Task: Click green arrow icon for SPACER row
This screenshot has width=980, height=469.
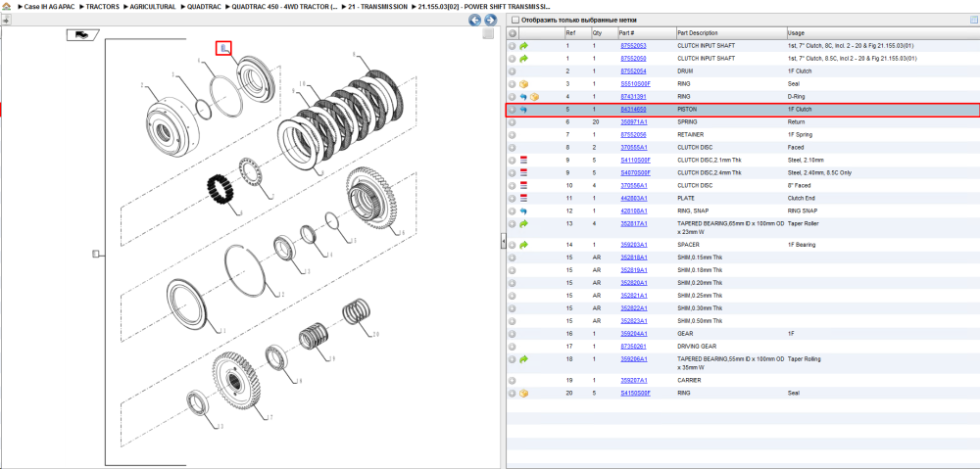Action: click(x=523, y=245)
